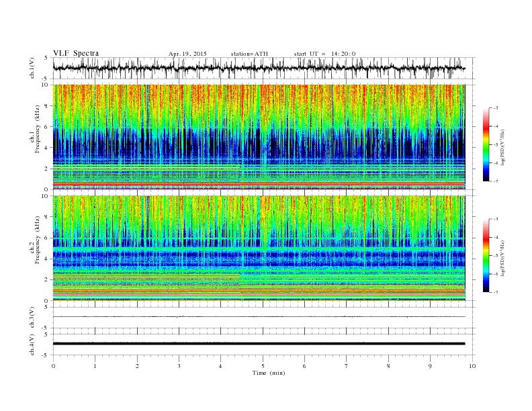Click time axis tick label "2"
Image resolution: width=532 pixels, height=411 pixels.
click(137, 366)
